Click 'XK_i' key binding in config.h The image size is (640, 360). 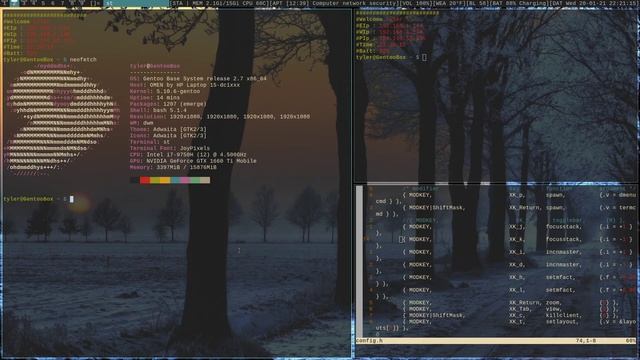[x=517, y=252]
